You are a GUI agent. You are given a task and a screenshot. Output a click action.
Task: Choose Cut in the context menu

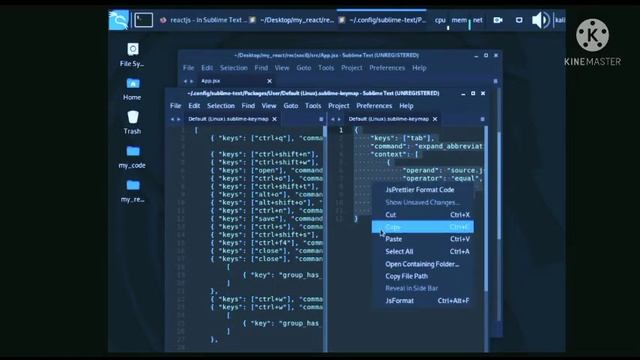[423, 215]
